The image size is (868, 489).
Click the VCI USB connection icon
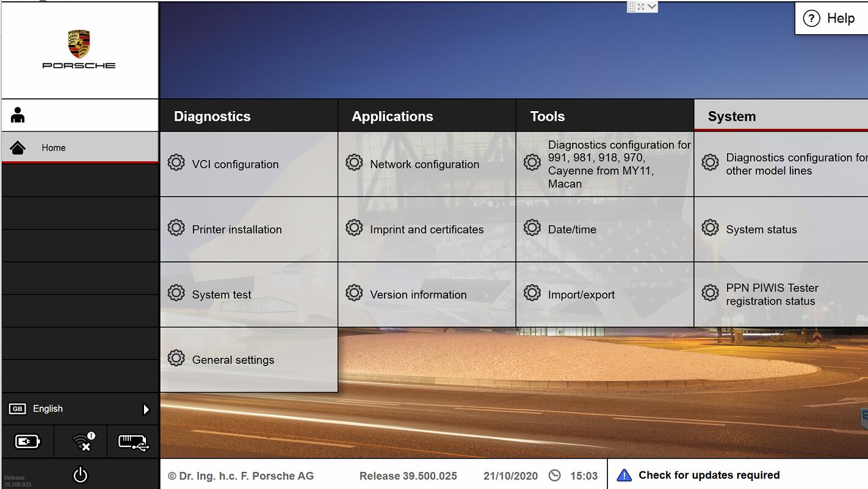(133, 442)
